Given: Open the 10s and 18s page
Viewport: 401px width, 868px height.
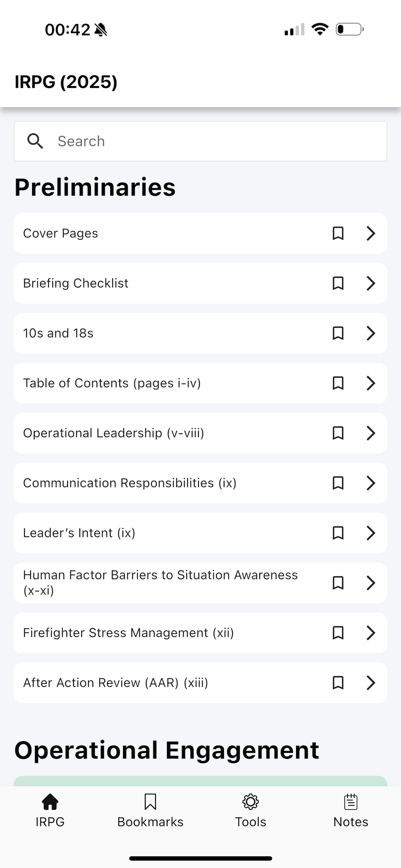Looking at the screenshot, I should click(x=200, y=333).
